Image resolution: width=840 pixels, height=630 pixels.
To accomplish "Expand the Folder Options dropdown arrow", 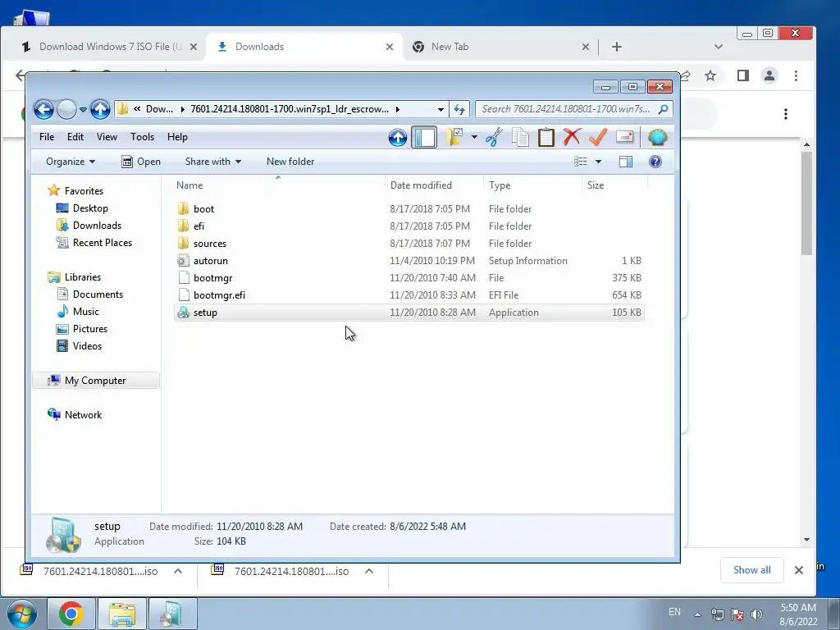I will point(474,137).
